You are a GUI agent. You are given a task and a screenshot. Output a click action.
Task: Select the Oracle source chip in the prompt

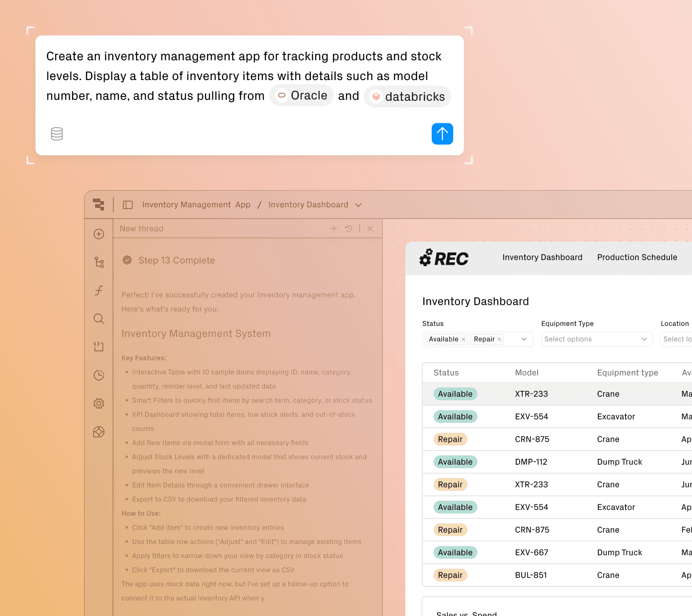point(302,96)
